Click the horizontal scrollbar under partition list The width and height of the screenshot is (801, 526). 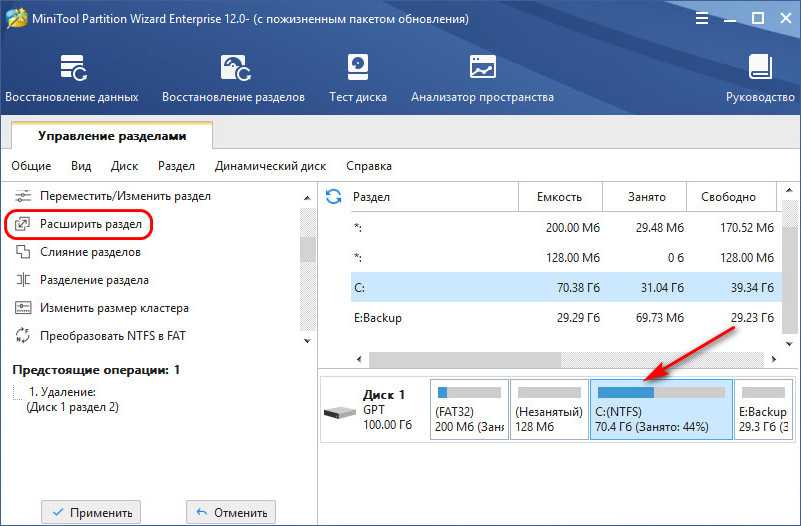click(560, 359)
